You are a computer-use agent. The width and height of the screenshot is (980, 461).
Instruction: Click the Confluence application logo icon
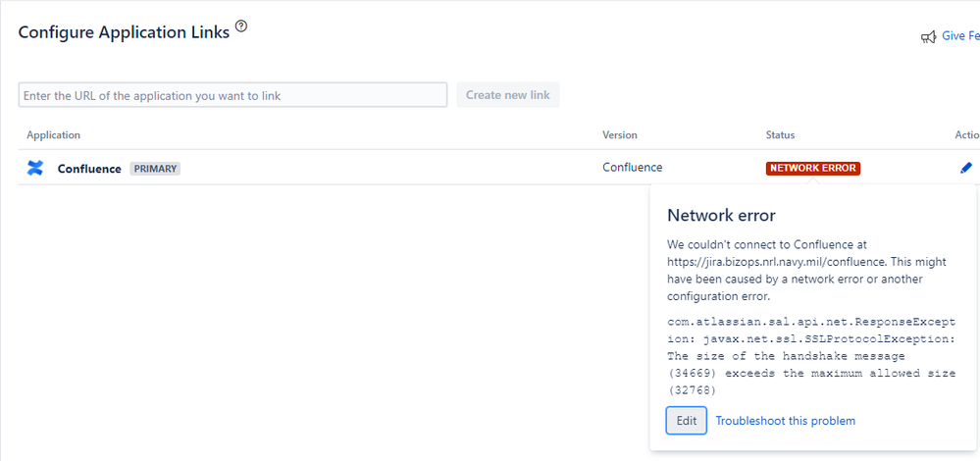tap(35, 168)
